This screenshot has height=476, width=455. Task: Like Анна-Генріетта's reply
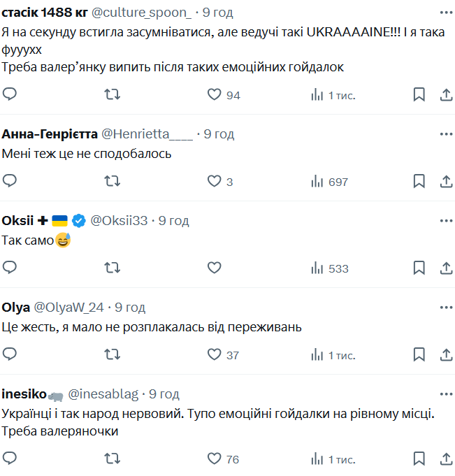(x=215, y=181)
